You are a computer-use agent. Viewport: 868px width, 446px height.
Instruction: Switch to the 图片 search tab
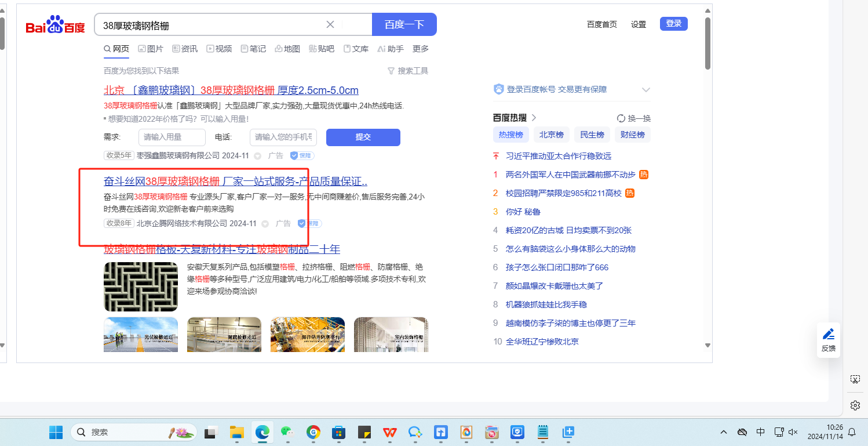(x=151, y=49)
